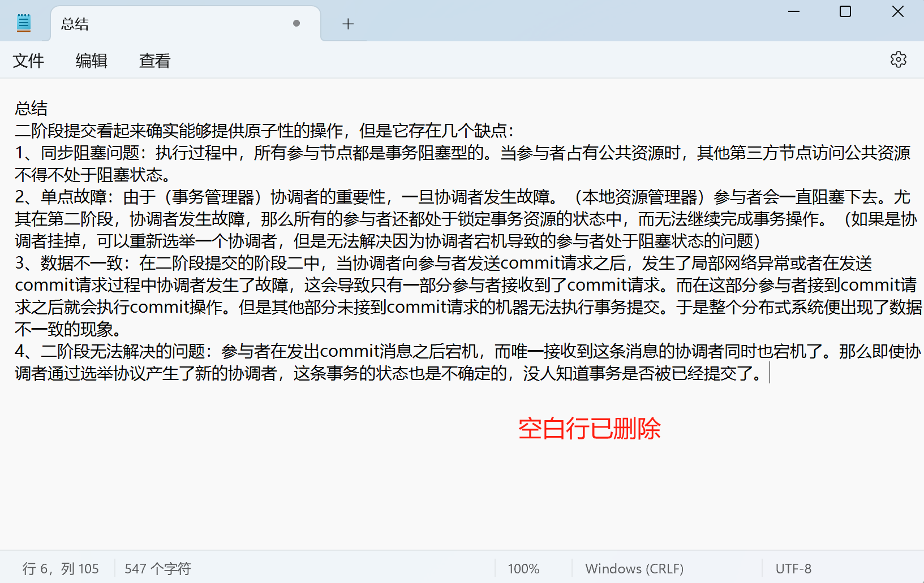924x583 pixels.
Task: Open Notepad settings via the gear icon
Action: pyautogui.click(x=898, y=59)
